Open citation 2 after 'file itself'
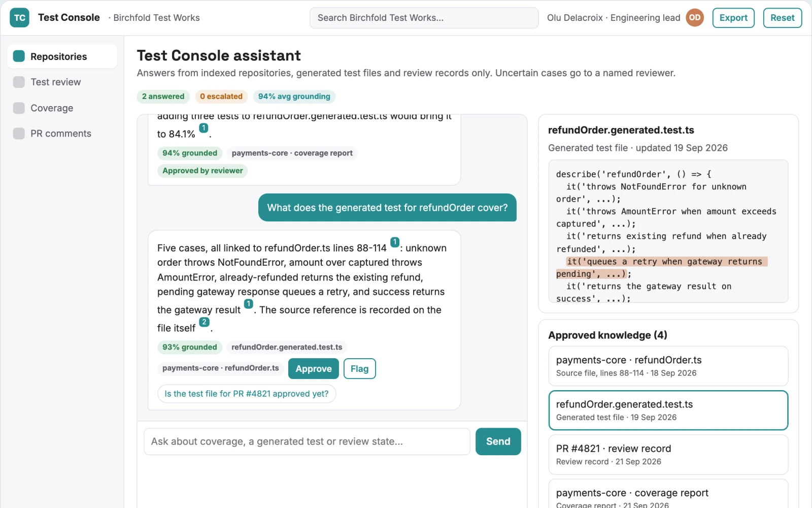 204,322
